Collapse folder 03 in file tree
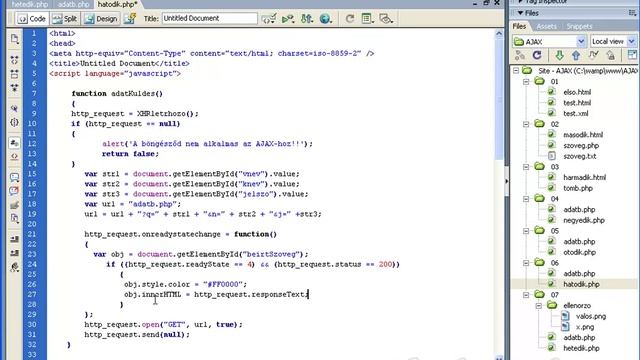This screenshot has height=360, width=640. 526,167
